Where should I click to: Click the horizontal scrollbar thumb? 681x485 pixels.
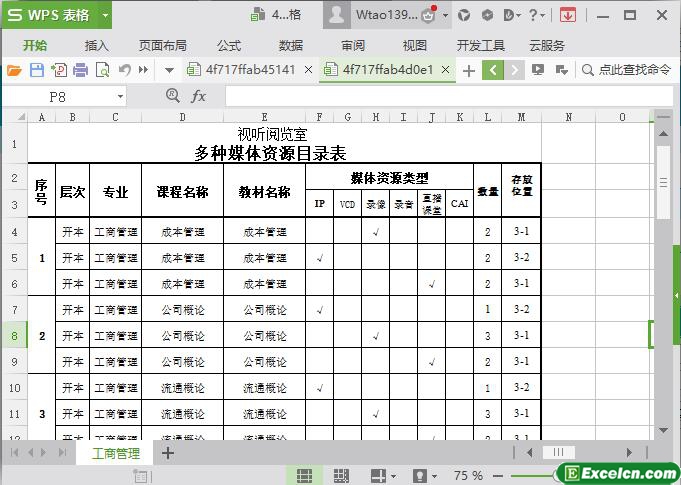coord(559,452)
